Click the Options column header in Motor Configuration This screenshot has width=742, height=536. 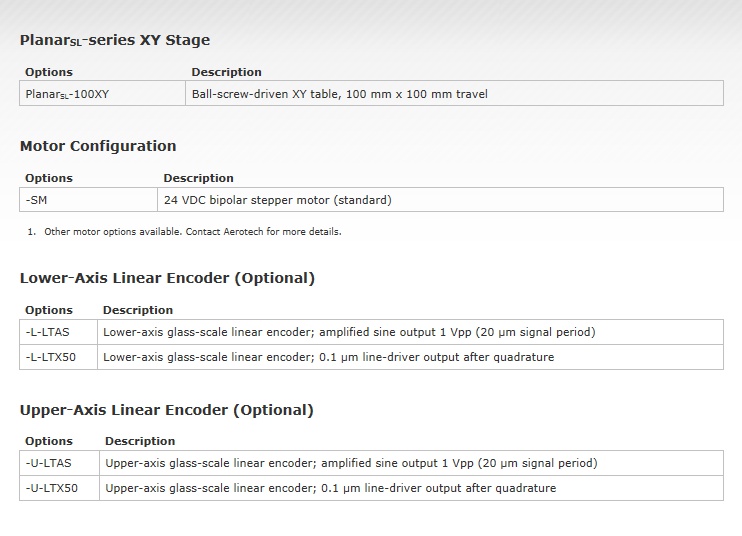tap(49, 178)
